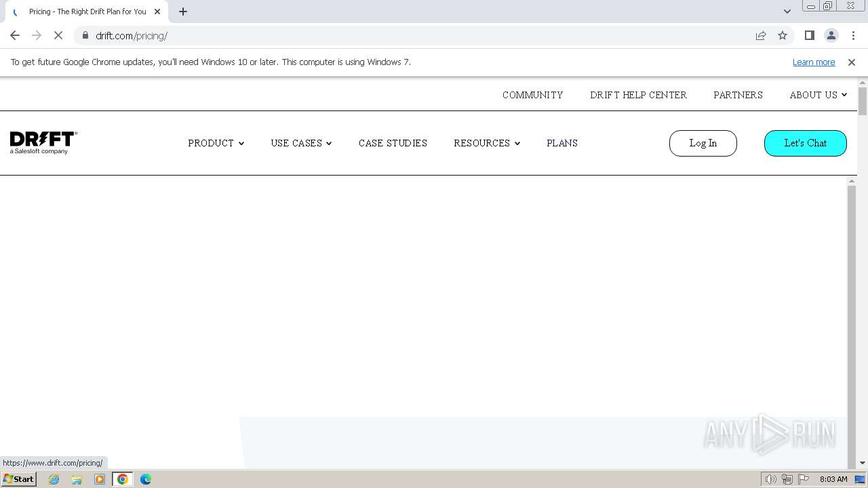Open a new browser tab
The image size is (868, 488).
(183, 12)
